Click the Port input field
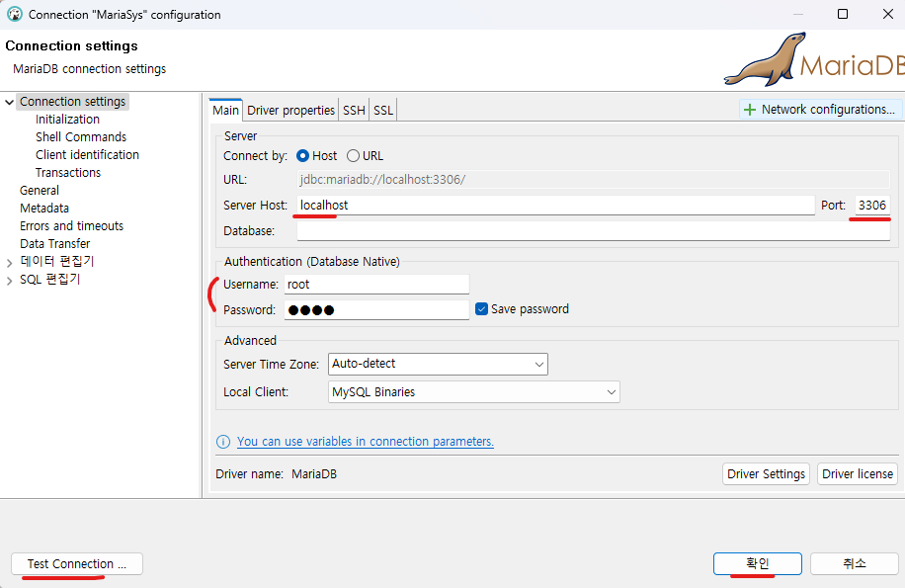 pos(872,205)
